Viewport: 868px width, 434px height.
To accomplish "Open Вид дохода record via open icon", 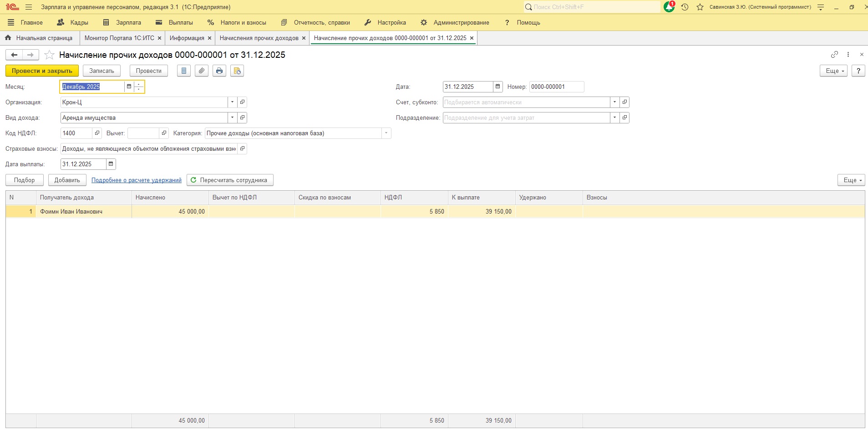I will click(x=242, y=117).
